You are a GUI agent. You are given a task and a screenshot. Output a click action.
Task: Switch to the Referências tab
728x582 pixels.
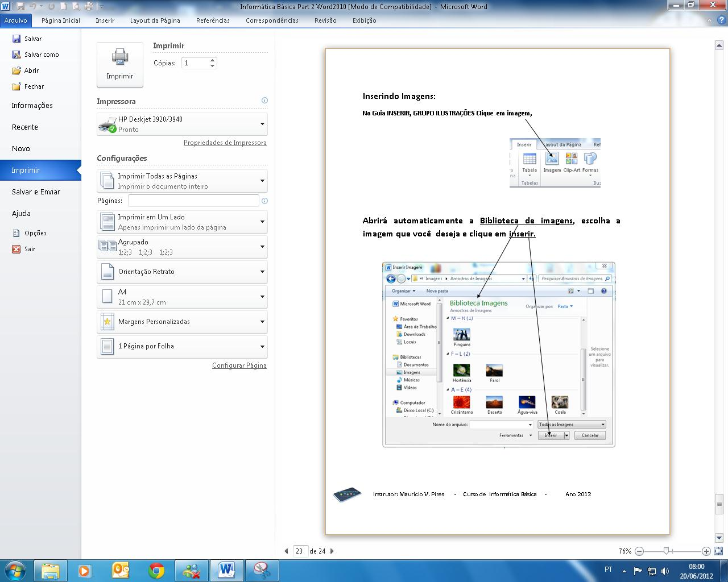coord(213,20)
